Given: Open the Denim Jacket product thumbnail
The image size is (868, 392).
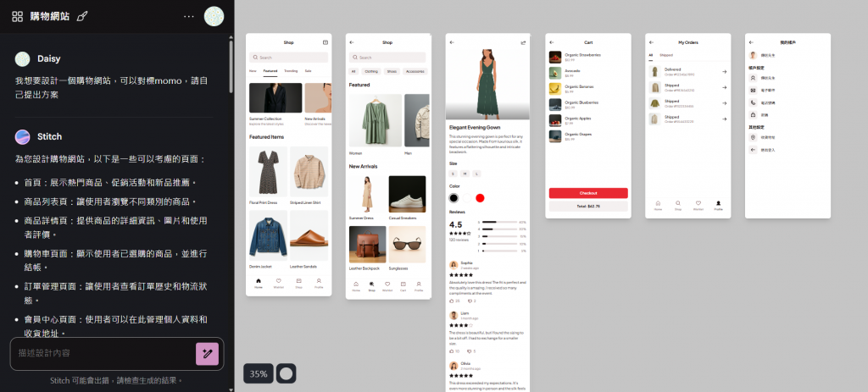Looking at the screenshot, I should click(269, 235).
